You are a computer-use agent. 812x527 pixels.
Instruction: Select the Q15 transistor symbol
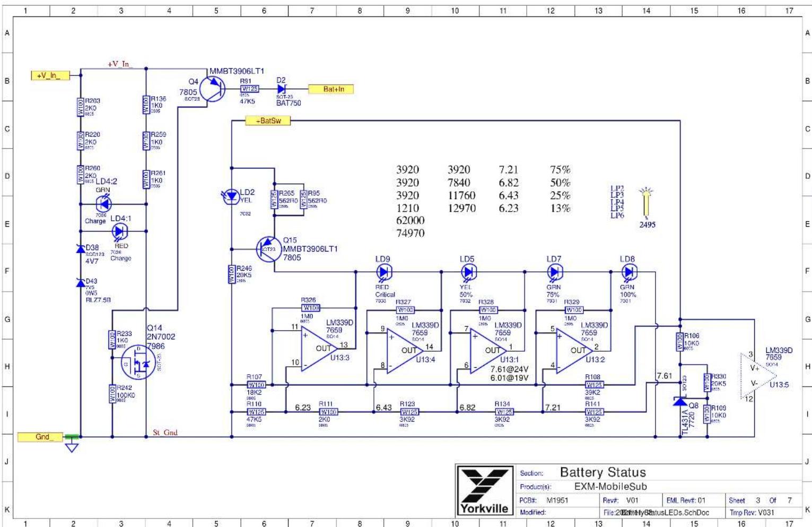[x=269, y=248]
